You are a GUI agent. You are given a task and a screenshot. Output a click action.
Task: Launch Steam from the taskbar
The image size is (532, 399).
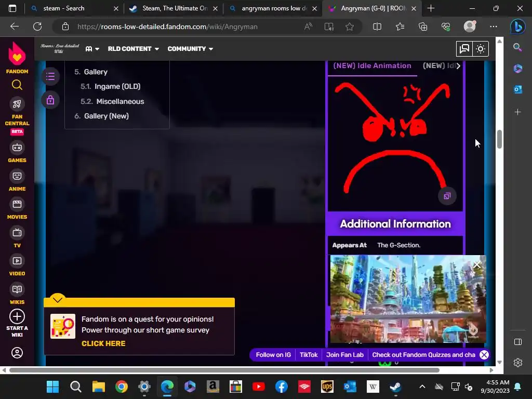[395, 387]
